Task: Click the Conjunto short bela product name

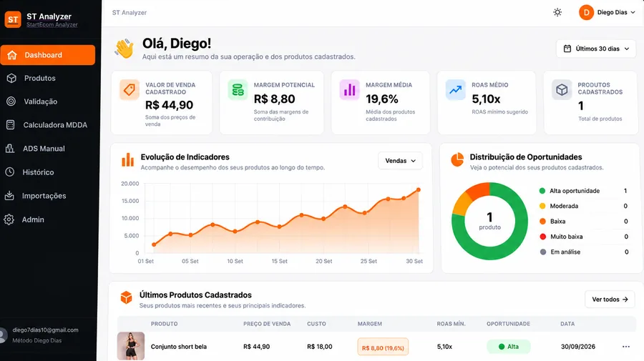Action: point(179,347)
